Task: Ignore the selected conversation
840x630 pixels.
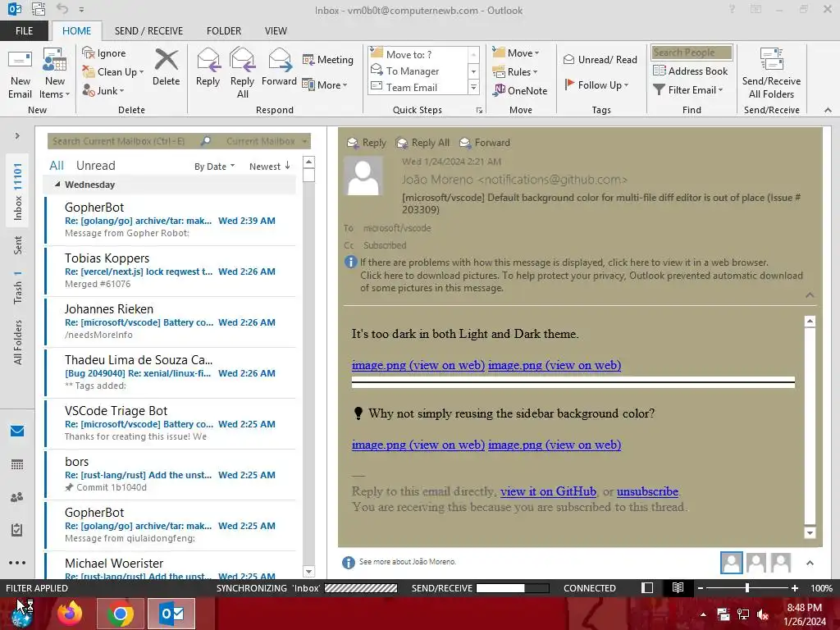Action: (104, 53)
